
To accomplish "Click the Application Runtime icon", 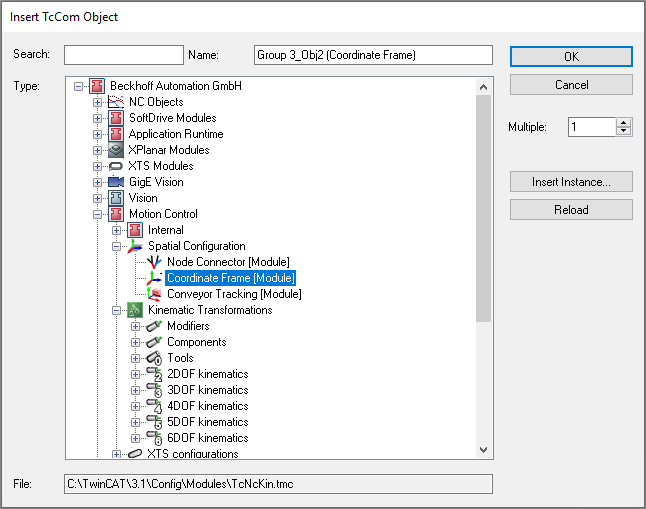I will (116, 134).
